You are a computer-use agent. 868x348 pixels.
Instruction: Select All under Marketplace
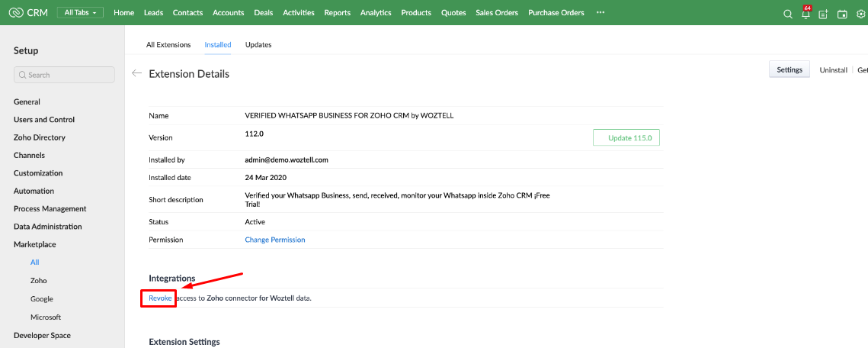tap(35, 263)
